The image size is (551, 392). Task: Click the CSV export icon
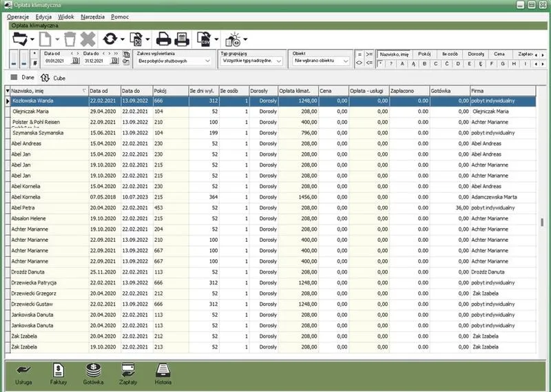click(204, 39)
